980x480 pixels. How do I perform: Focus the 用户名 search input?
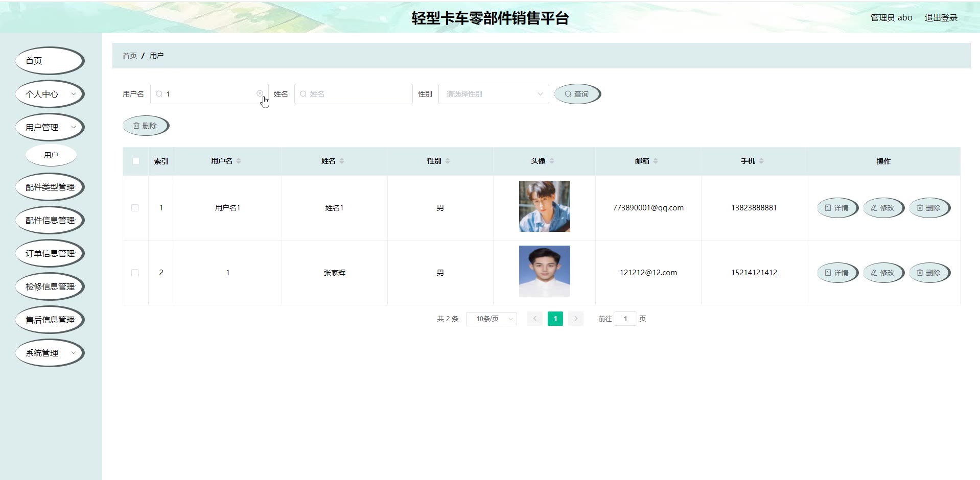(209, 94)
